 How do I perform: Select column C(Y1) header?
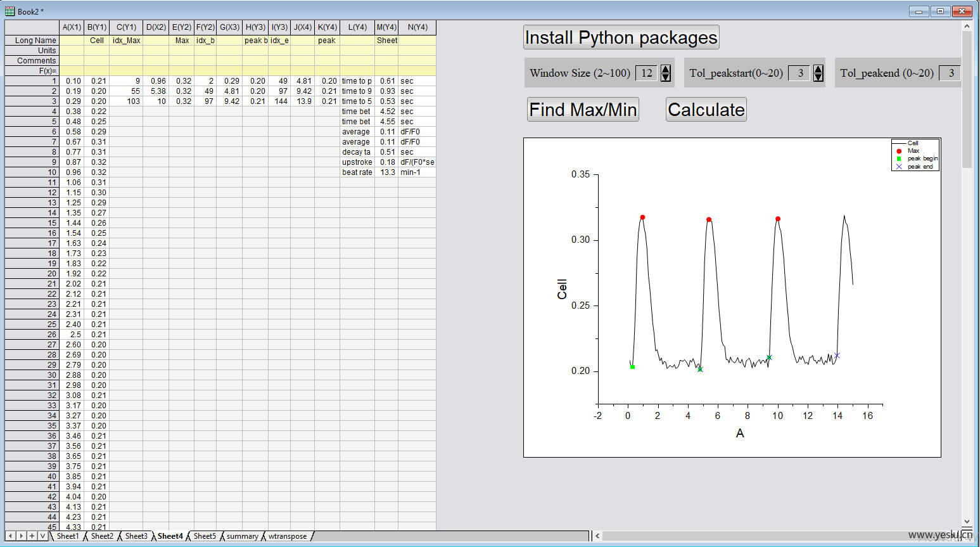click(126, 27)
